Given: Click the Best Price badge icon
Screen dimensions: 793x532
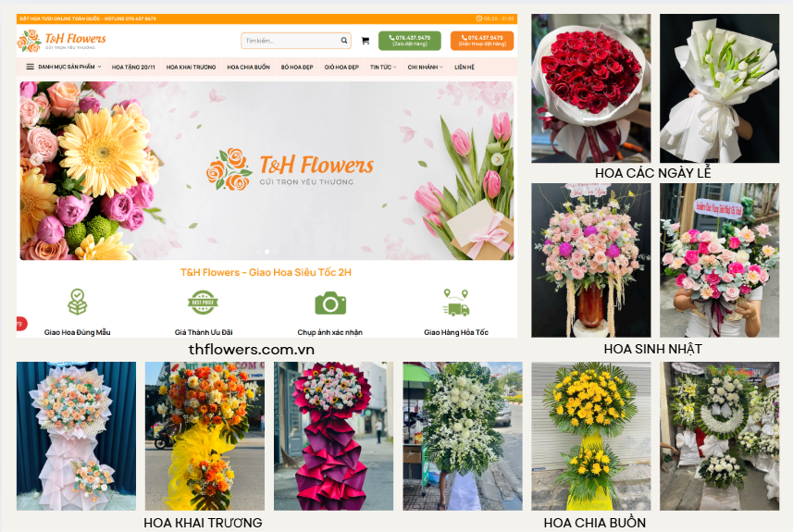Looking at the screenshot, I should pos(203,303).
